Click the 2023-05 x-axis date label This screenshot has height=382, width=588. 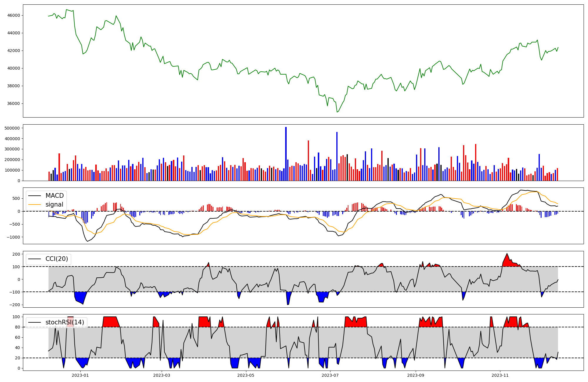246,375
